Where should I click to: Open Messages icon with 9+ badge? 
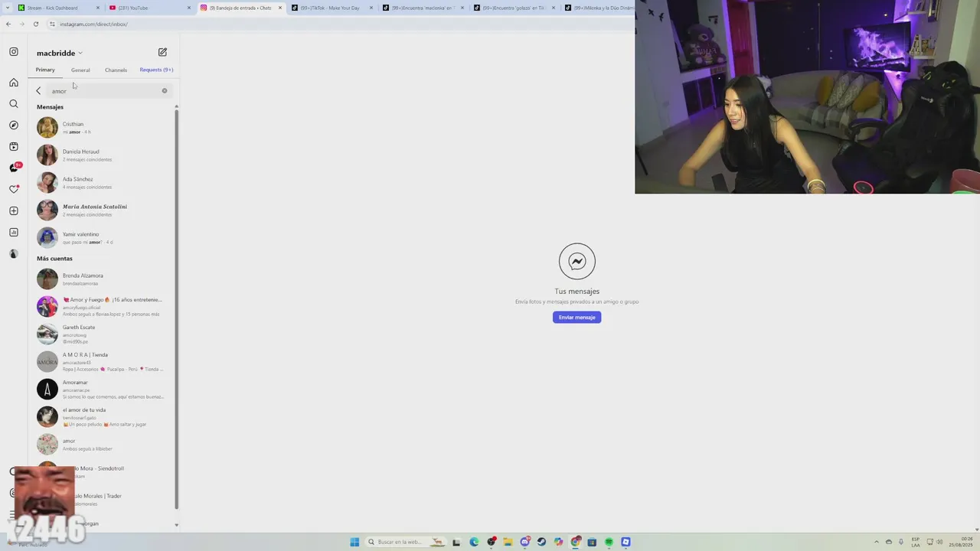(x=14, y=168)
